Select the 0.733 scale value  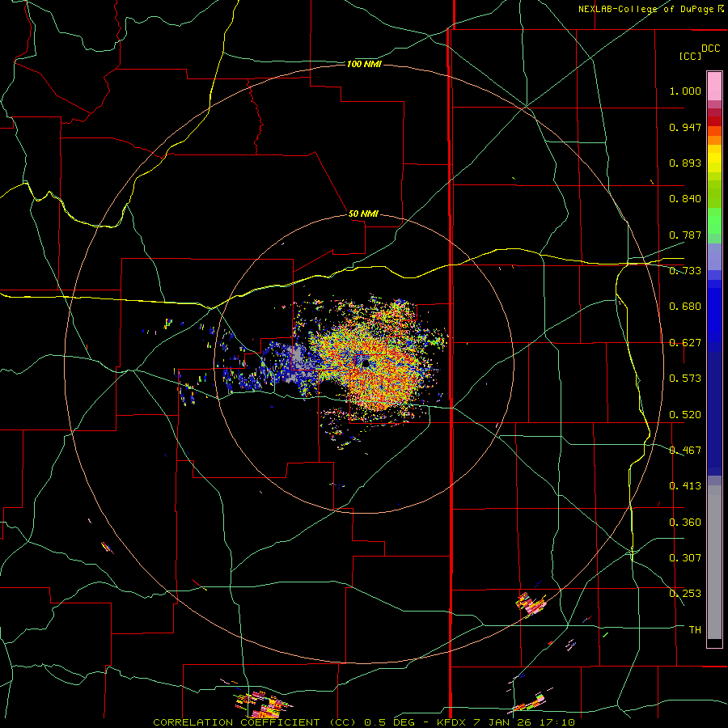(685, 271)
